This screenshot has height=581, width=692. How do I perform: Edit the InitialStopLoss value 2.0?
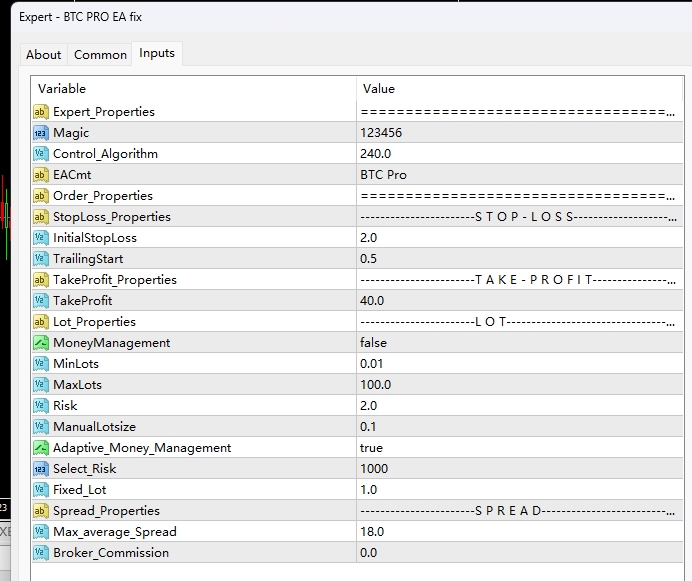[369, 238]
